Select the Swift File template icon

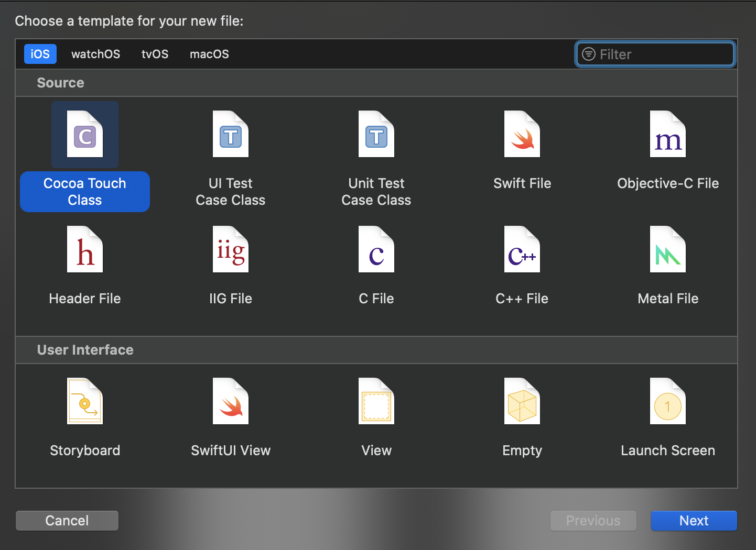[x=522, y=134]
